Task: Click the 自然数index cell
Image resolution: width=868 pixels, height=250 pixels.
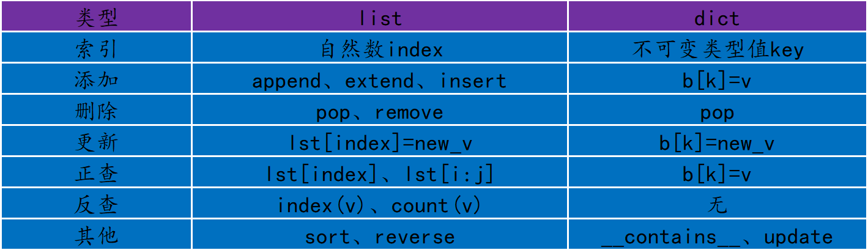Action: click(x=380, y=49)
